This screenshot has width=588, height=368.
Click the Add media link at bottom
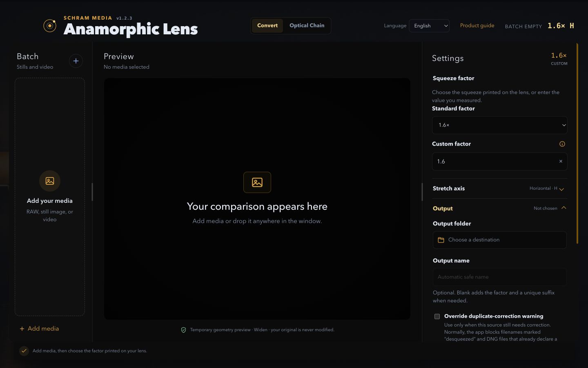39,328
